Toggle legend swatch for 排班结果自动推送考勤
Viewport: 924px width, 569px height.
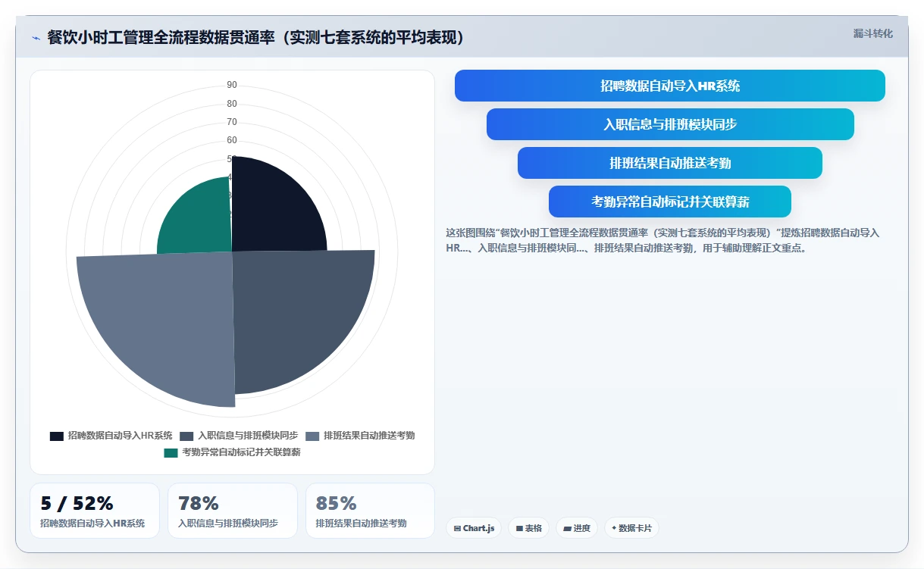coord(312,436)
